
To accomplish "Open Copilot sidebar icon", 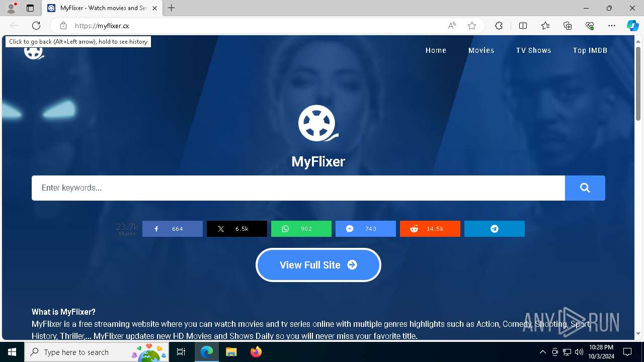I will click(x=632, y=26).
